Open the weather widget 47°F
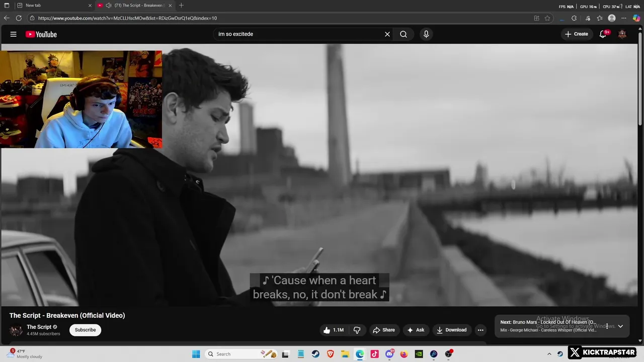The width and height of the screenshot is (644, 362). point(25,354)
